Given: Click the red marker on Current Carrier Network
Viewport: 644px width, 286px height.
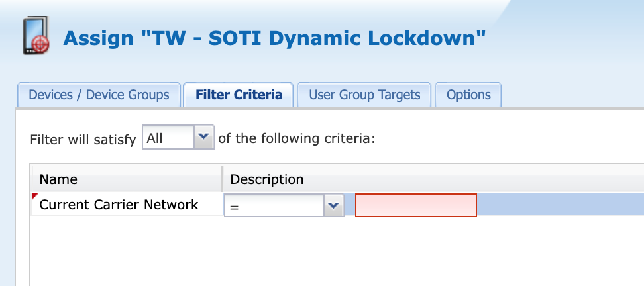Looking at the screenshot, I should click(34, 196).
